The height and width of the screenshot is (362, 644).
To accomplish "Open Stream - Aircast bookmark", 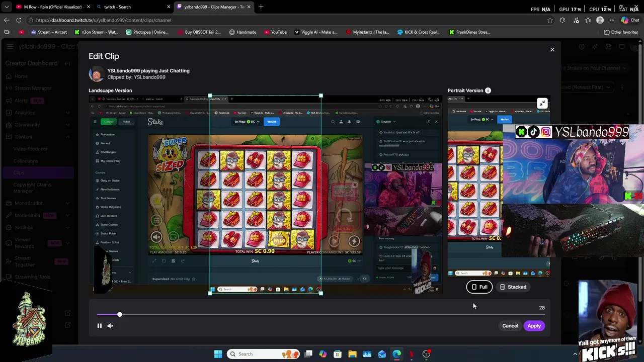I will pyautogui.click(x=49, y=32).
